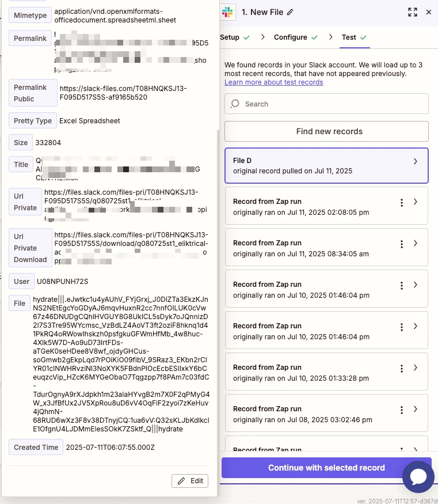Click the Excel Spreadsheet value
Screen dimensions: 438x504
(90, 120)
